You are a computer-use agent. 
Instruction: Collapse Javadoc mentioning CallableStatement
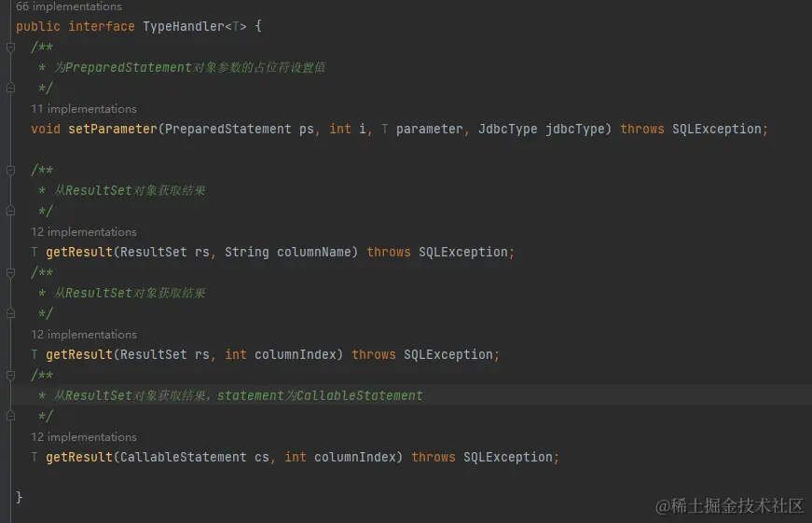pyautogui.click(x=10, y=376)
